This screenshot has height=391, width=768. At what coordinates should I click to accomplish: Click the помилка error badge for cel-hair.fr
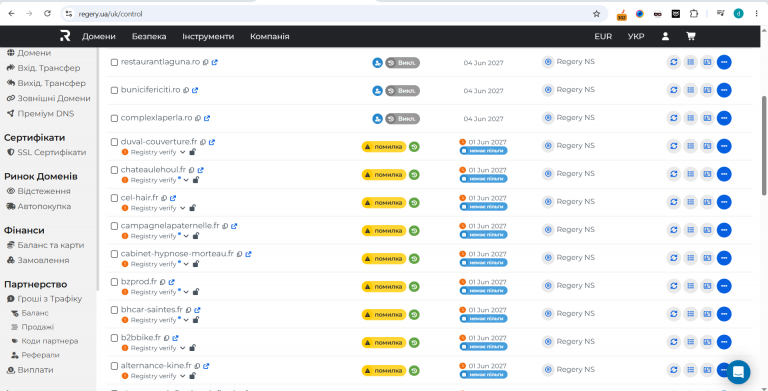click(384, 202)
